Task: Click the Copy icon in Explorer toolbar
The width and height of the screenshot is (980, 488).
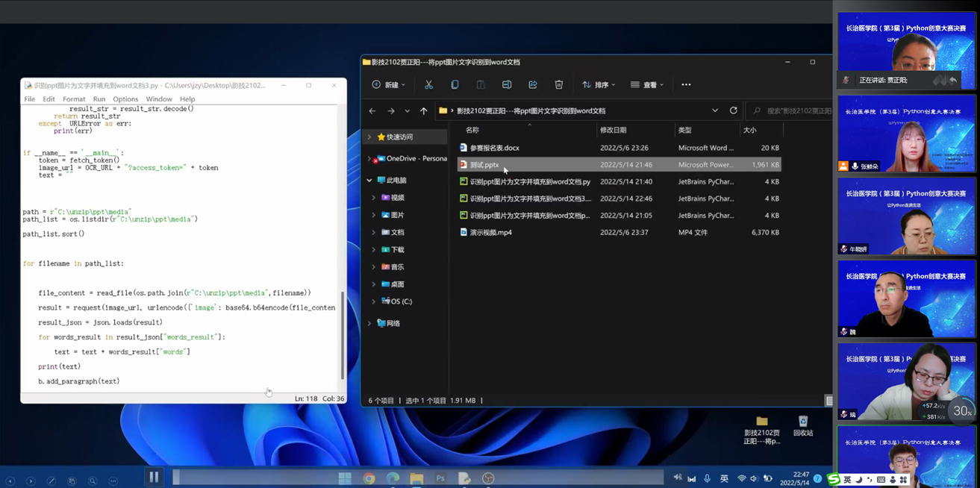Action: tap(455, 85)
